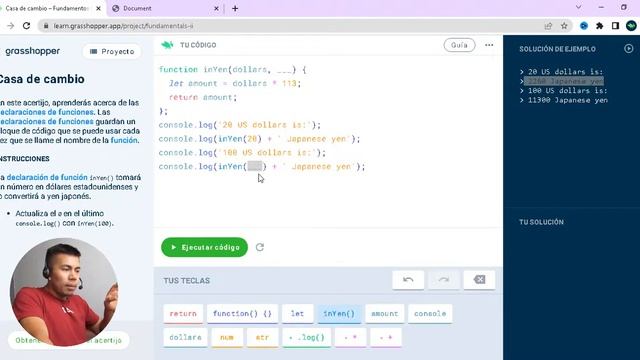
Task: Open the Proyecto menu button
Action: coord(112,51)
